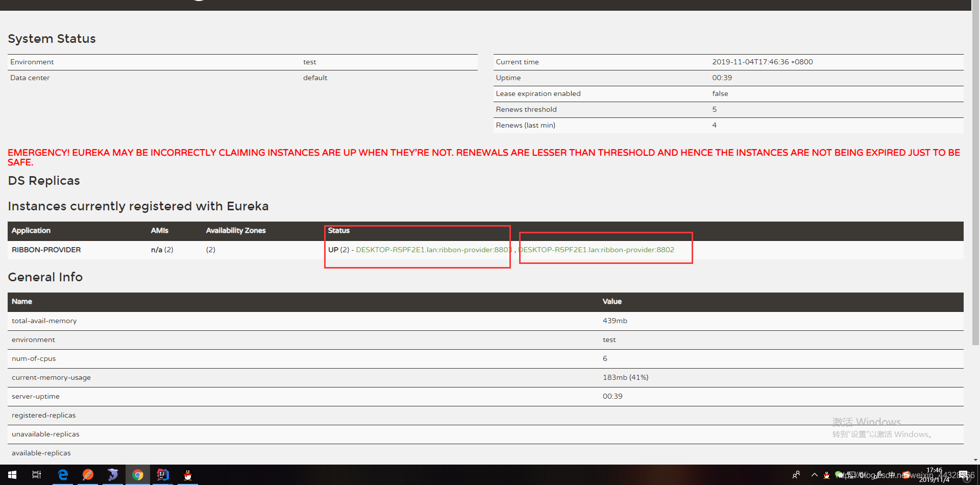Open the Windows notification center icon
The height and width of the screenshot is (485, 980).
pyautogui.click(x=964, y=476)
